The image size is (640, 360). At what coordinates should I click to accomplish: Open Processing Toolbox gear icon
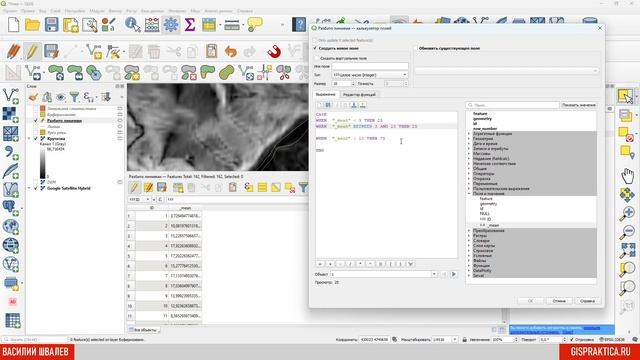171,25
